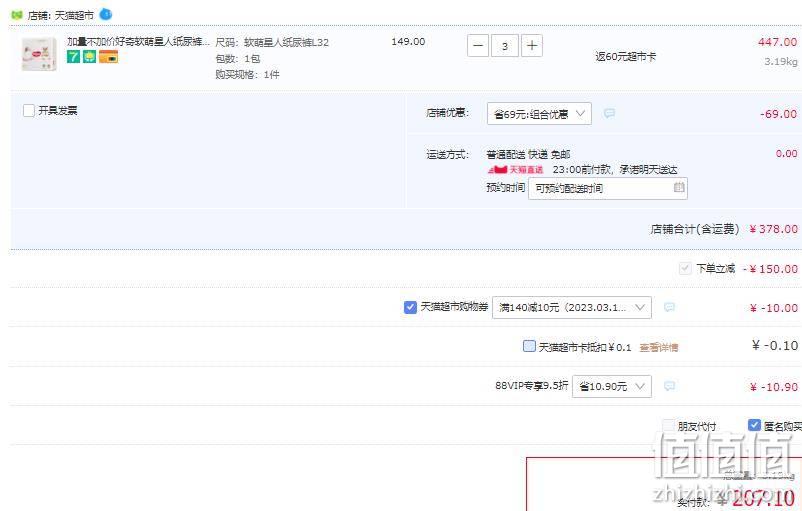The width and height of the screenshot is (802, 511).
Task: Open the 省10.90元 88VIP discount dropdown
Action: (612, 386)
